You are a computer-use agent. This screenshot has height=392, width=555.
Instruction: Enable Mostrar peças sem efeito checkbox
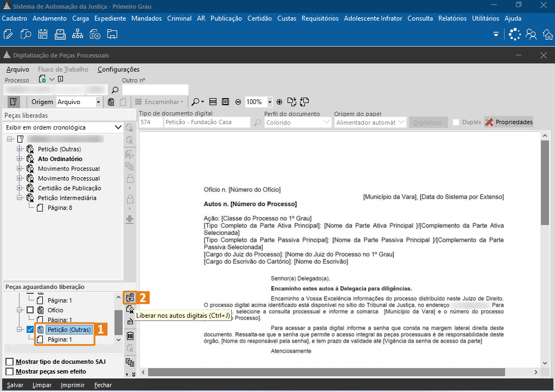point(10,371)
